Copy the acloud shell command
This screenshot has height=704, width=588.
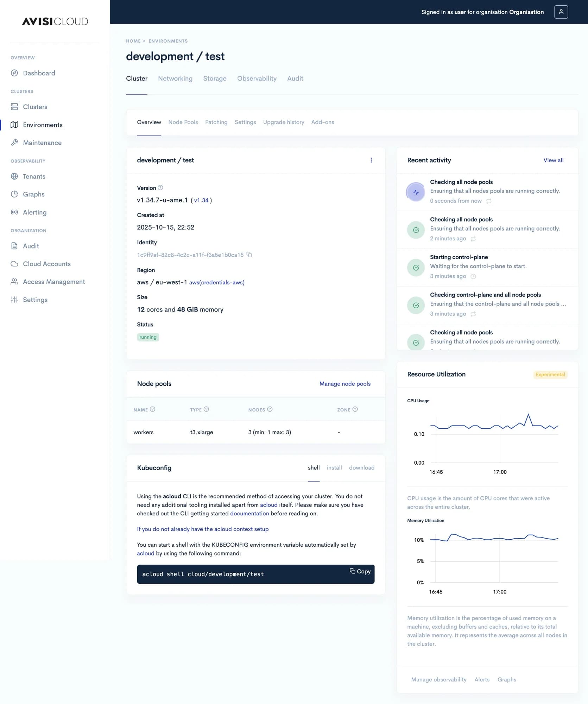(x=360, y=571)
